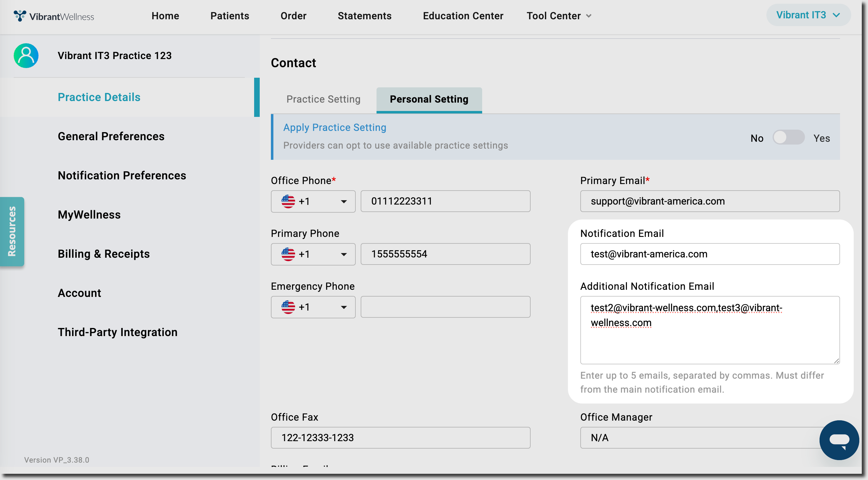Open Billing & Receipts section
This screenshot has width=868, height=480.
(103, 254)
